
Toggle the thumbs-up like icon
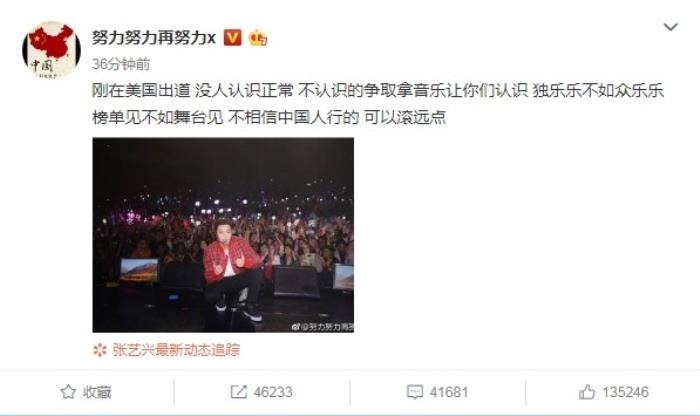coord(587,392)
